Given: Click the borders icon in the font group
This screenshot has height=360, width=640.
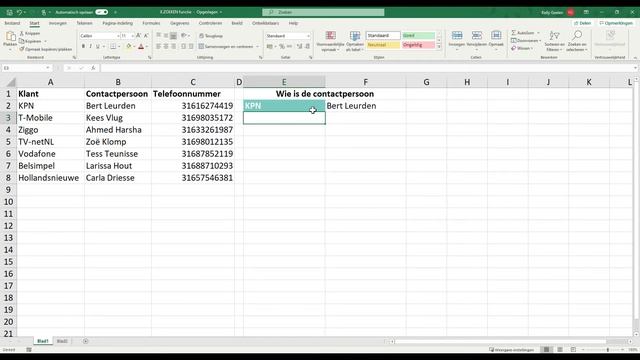Looking at the screenshot, I should (113, 47).
